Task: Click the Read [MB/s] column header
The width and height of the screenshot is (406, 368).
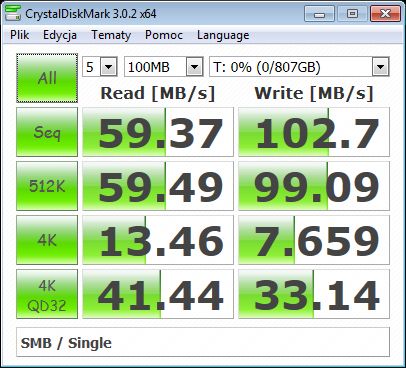Action: (x=158, y=93)
